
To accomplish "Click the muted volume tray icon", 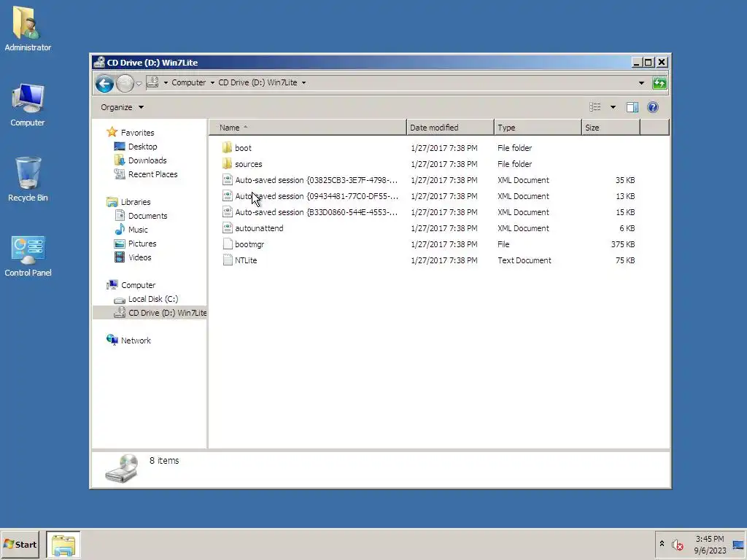I will point(677,544).
